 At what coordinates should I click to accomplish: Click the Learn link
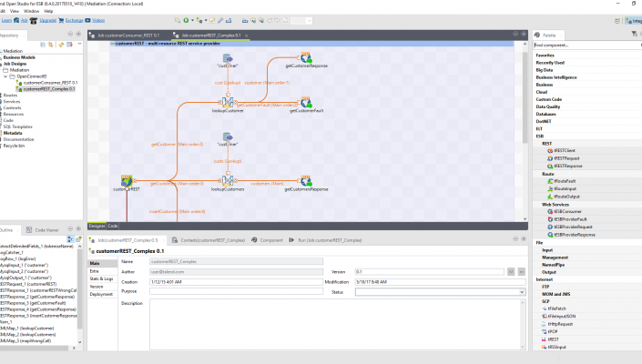click(6, 20)
